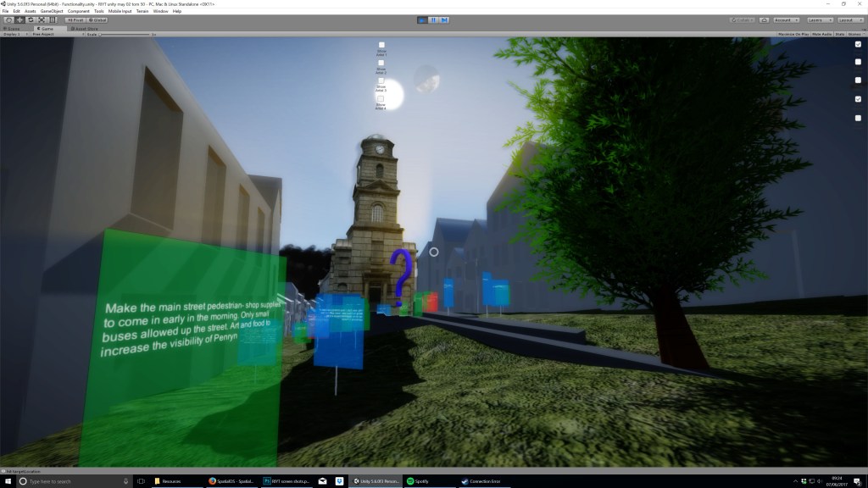This screenshot has height=488, width=868.
Task: Click the Step frame button
Action: 444,19
